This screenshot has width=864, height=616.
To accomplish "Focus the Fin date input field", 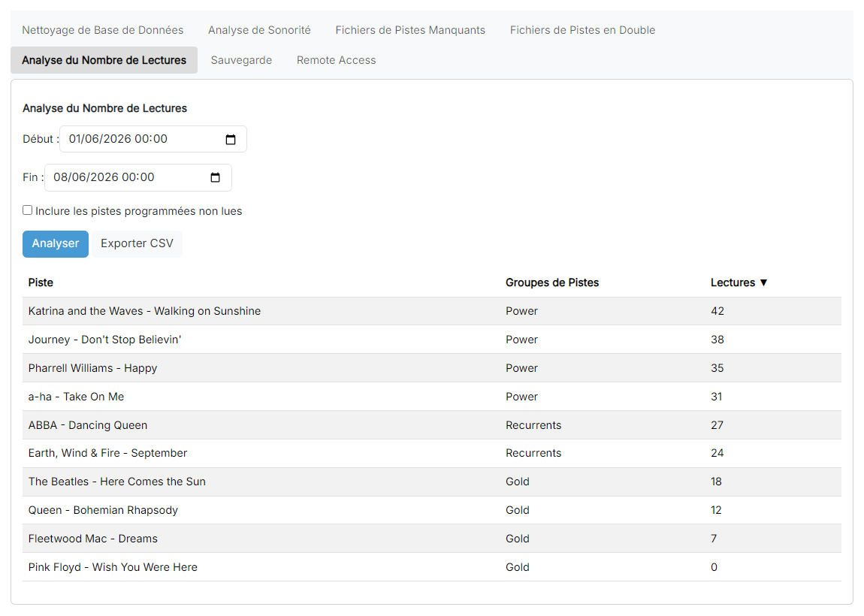I will pos(137,177).
